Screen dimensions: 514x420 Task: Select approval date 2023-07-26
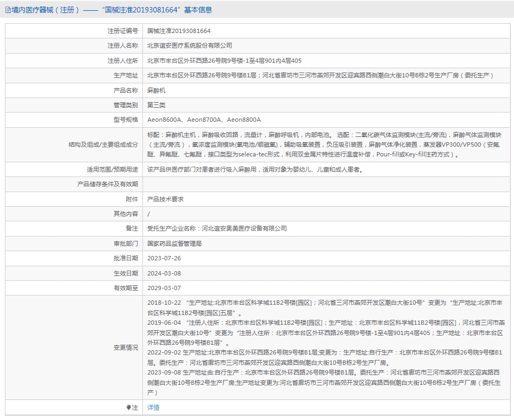point(164,259)
